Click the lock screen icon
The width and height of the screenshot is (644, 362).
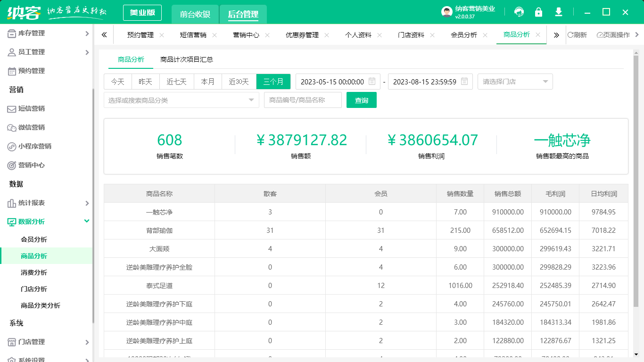point(538,12)
